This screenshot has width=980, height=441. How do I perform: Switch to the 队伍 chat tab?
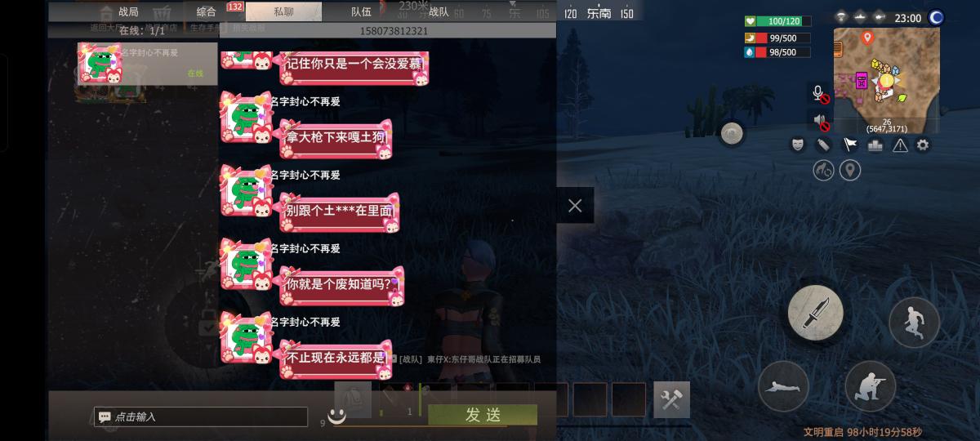[x=361, y=11]
